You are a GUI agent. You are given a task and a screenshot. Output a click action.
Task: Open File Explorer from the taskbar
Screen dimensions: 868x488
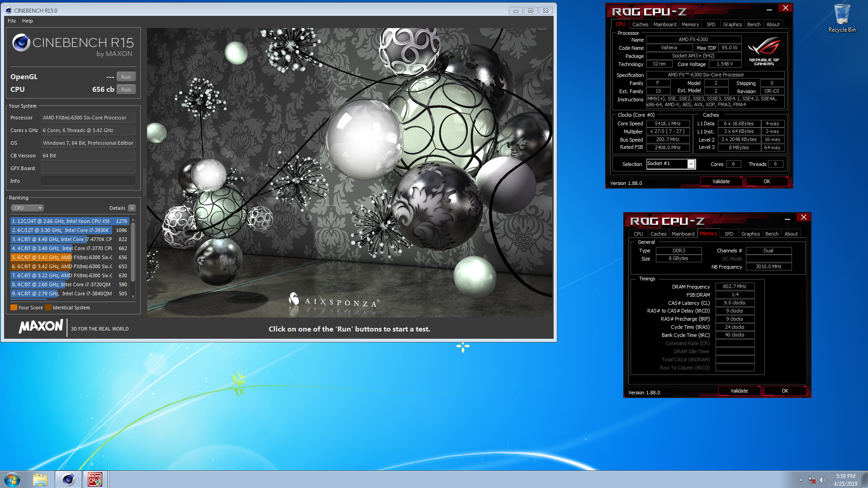[40, 479]
